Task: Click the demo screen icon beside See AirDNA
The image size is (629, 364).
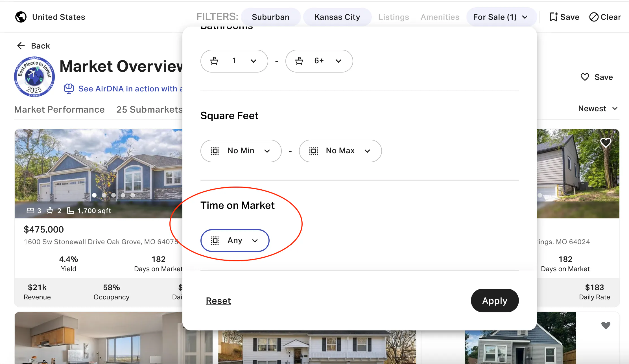Action: click(69, 89)
